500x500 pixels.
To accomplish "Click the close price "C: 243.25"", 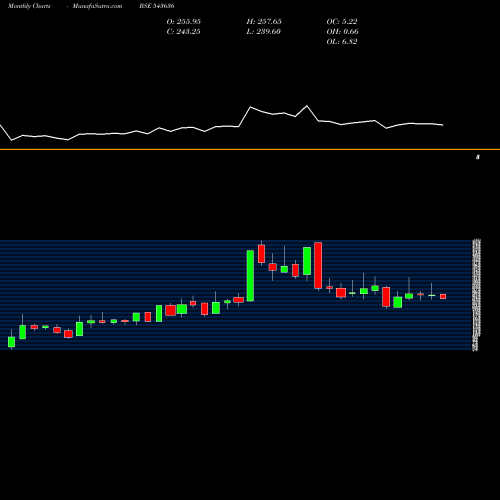I will (184, 31).
